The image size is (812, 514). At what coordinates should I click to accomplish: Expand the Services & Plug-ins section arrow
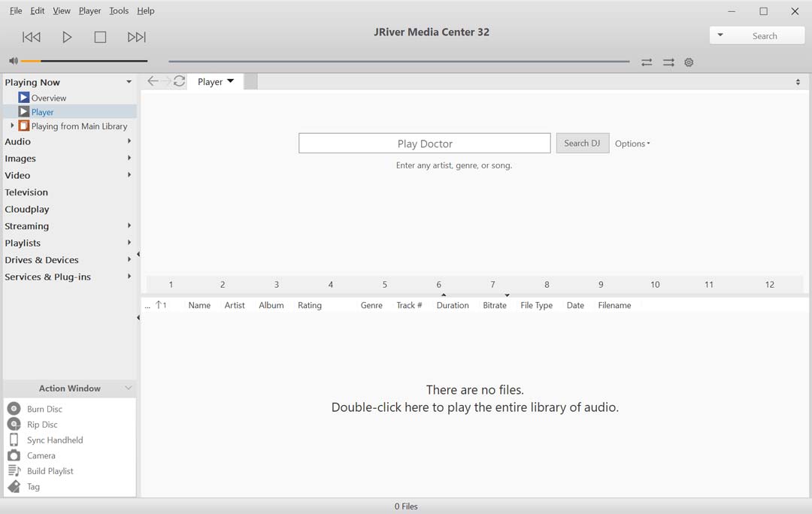pyautogui.click(x=129, y=277)
